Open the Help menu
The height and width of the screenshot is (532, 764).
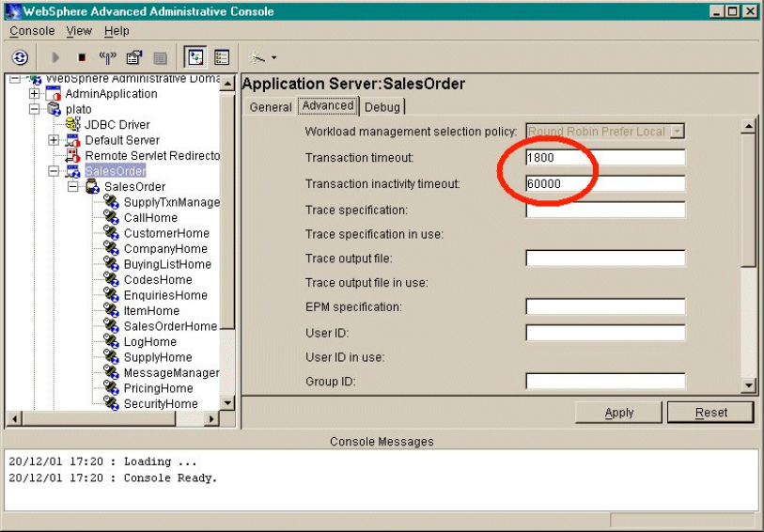pos(117,31)
